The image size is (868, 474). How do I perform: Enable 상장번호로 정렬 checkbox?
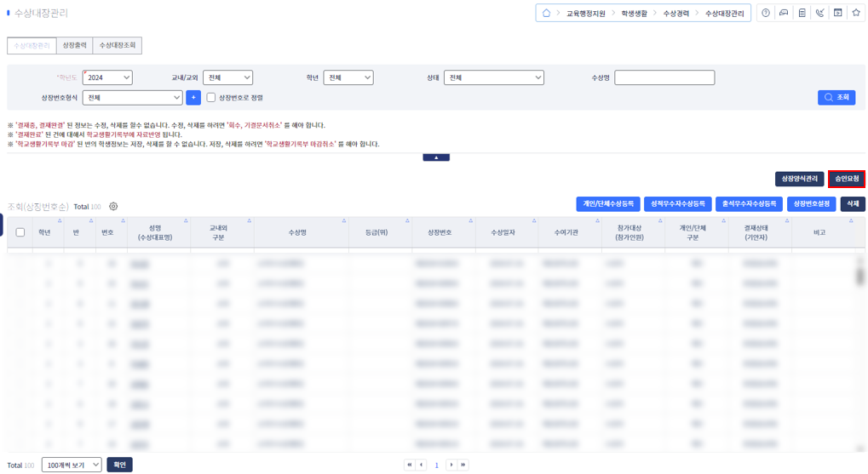[211, 97]
